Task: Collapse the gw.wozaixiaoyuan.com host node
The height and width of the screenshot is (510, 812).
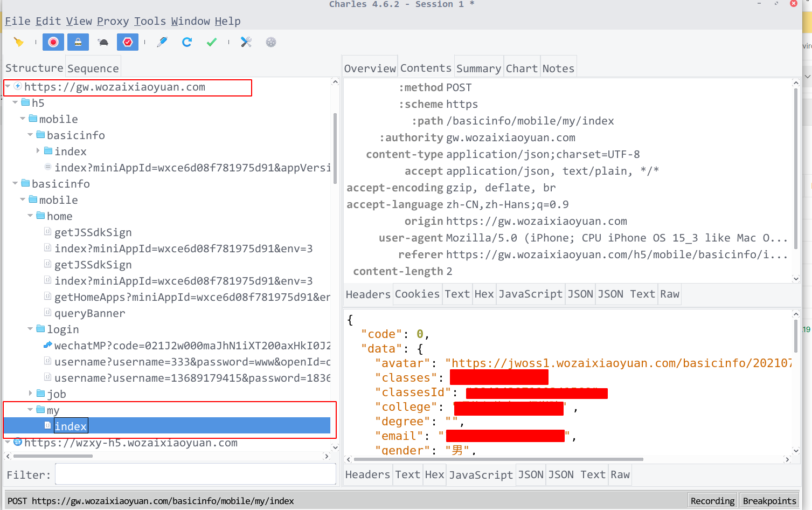Action: tap(8, 86)
